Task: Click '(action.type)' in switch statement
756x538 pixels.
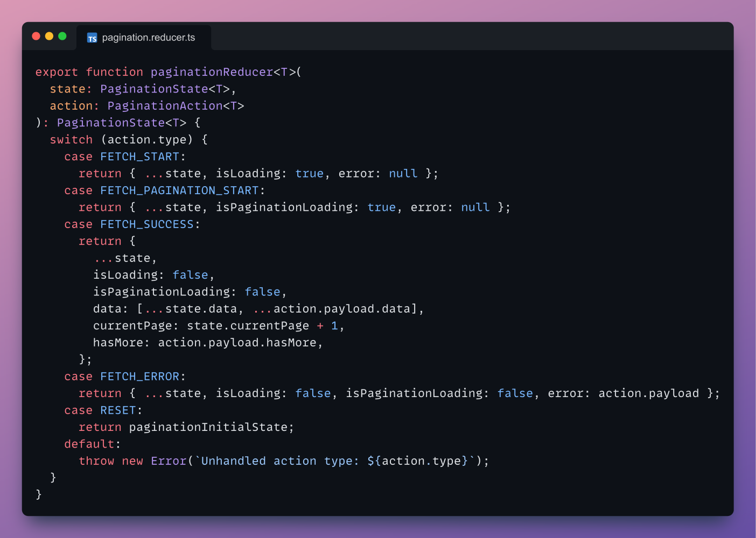Action: click(x=147, y=140)
